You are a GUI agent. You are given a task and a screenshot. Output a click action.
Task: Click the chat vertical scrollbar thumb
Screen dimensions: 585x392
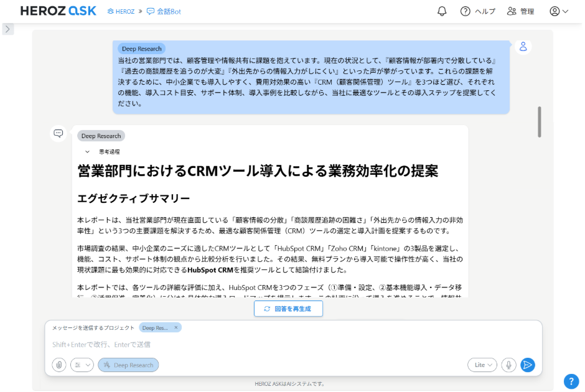[x=540, y=122]
